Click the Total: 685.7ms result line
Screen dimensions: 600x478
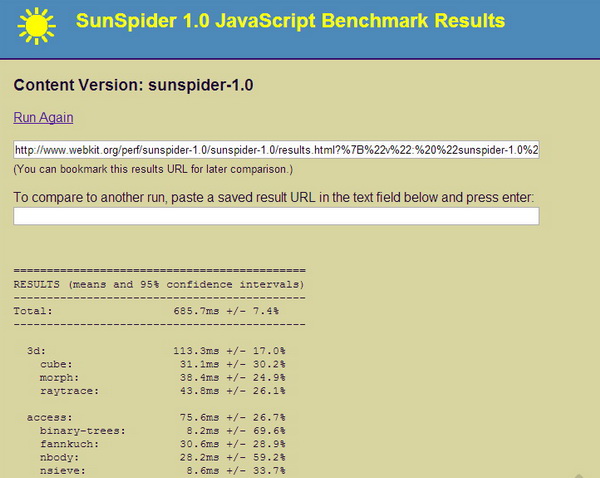146,311
